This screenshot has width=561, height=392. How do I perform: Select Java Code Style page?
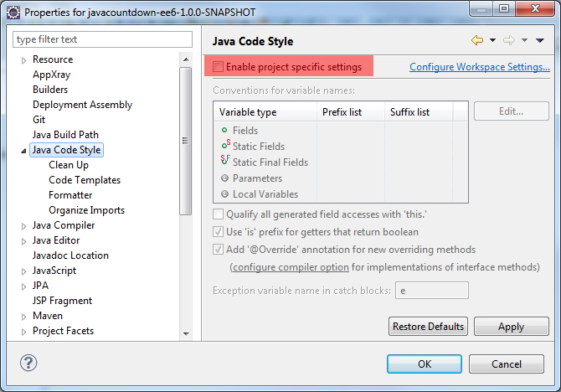coord(66,150)
